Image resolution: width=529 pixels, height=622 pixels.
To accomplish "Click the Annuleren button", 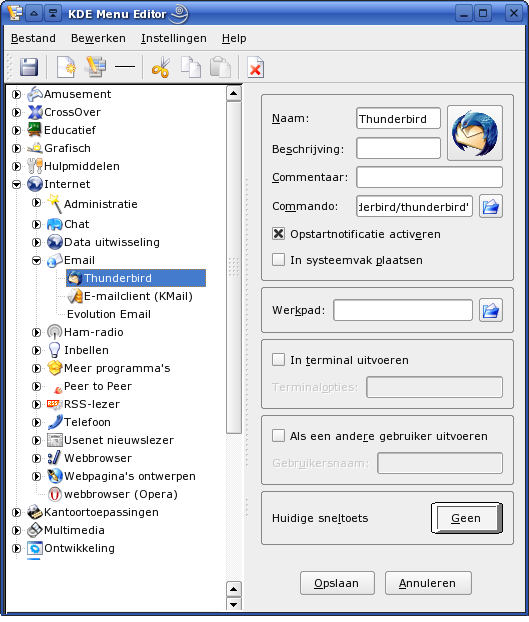I will point(428,583).
